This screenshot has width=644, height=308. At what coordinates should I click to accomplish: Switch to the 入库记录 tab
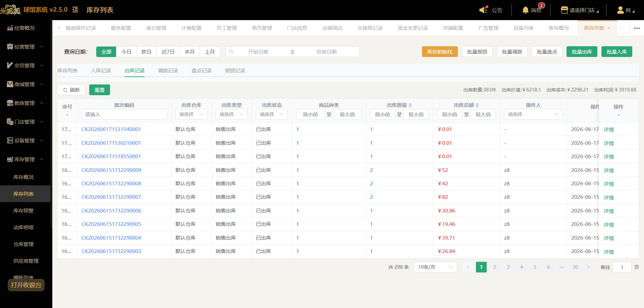point(101,71)
